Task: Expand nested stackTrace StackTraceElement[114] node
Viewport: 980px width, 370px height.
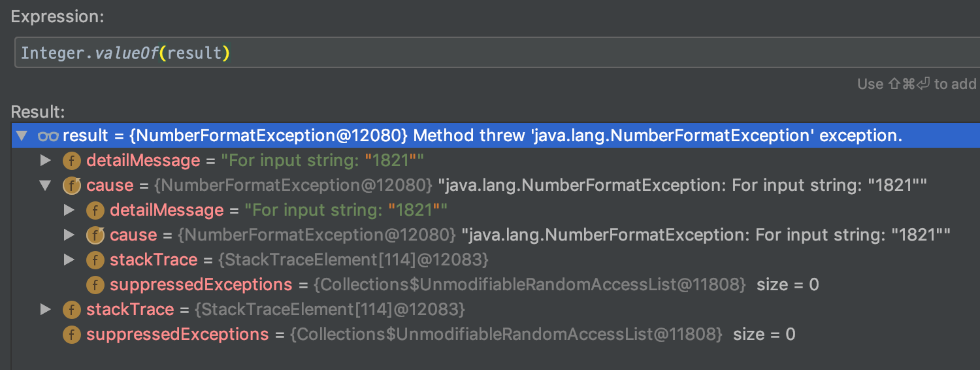Action: [x=69, y=260]
